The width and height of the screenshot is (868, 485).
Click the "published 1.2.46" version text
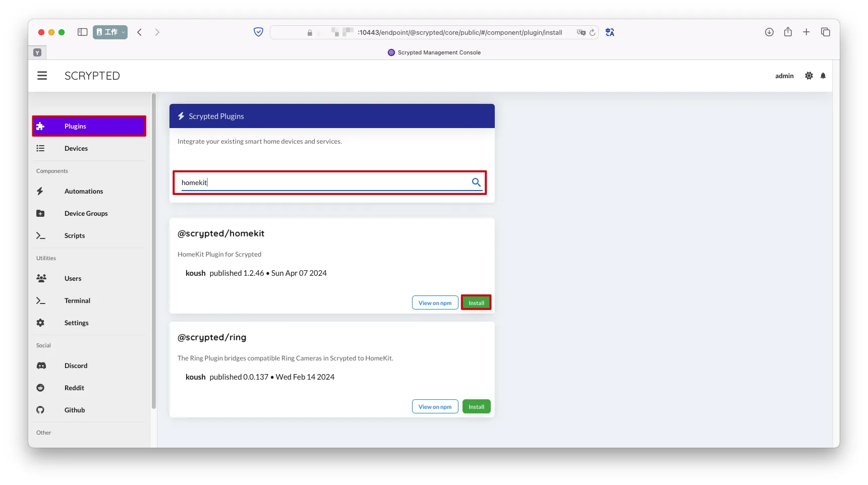pyautogui.click(x=237, y=273)
